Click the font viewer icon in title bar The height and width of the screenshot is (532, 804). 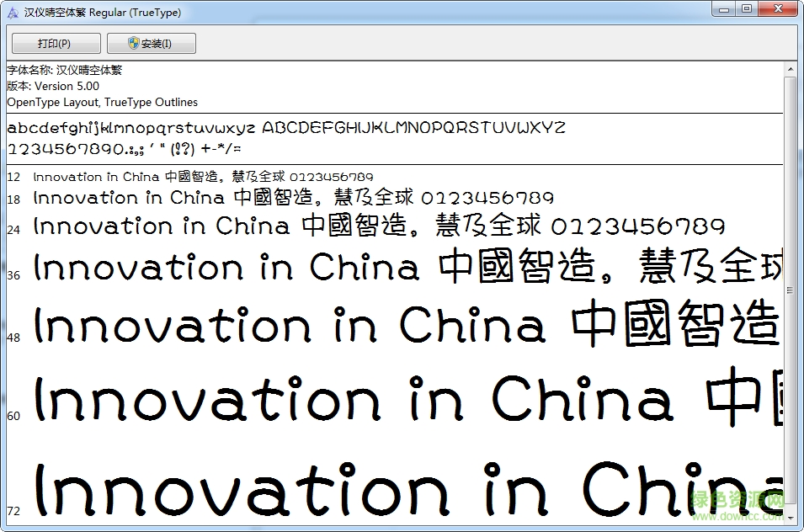tap(12, 13)
